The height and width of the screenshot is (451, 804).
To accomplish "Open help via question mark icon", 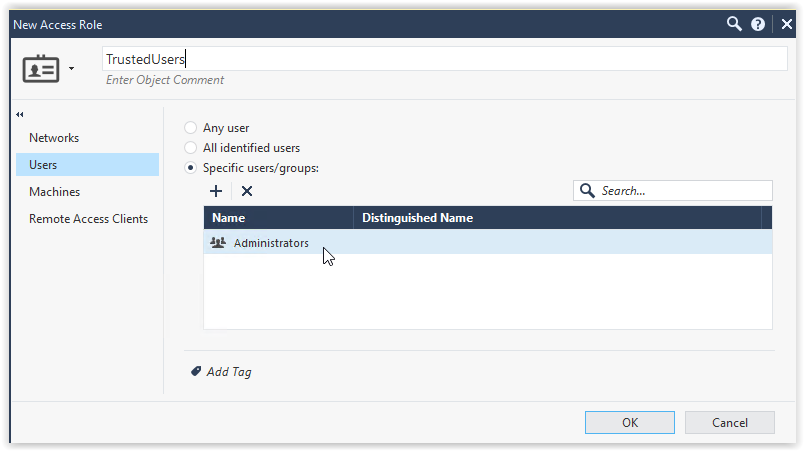I will click(758, 24).
